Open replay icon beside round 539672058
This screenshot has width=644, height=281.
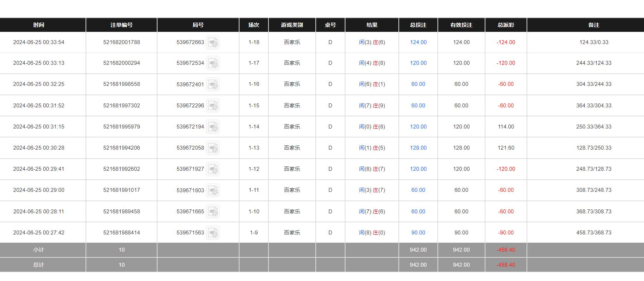[213, 148]
